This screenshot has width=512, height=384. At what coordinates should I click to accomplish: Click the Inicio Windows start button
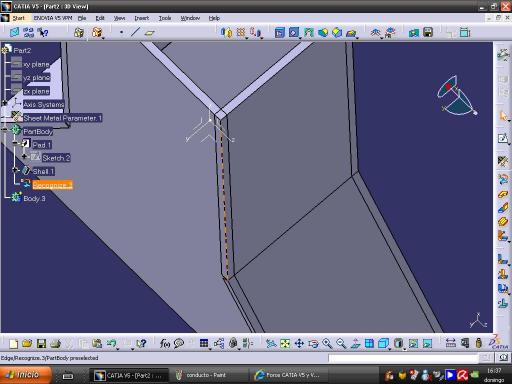tap(26, 375)
